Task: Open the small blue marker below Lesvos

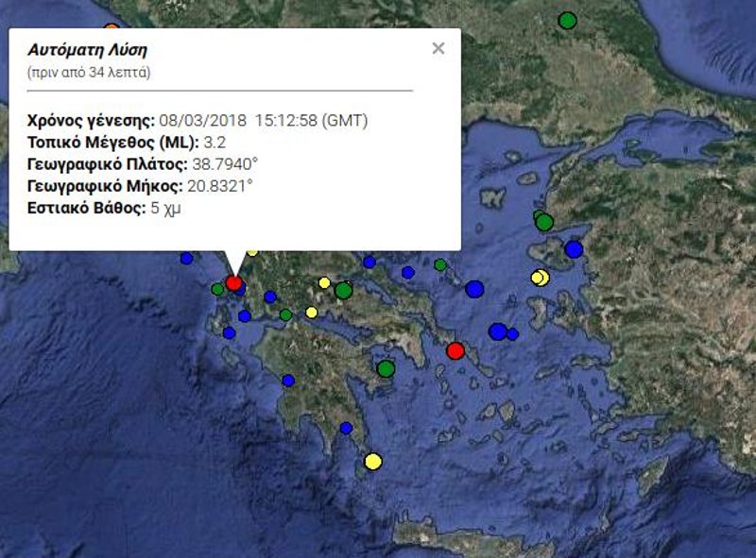Action: (513, 333)
